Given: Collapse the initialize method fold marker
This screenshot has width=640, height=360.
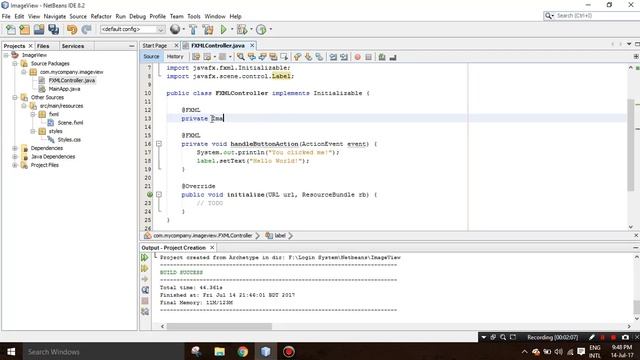Looking at the screenshot, I should (x=159, y=195).
